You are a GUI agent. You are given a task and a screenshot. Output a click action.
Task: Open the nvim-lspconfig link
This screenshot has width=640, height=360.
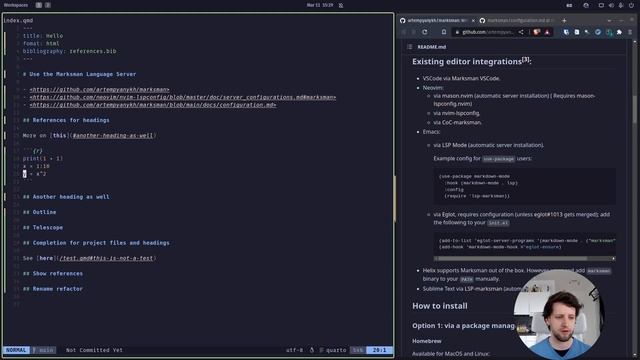point(461,113)
